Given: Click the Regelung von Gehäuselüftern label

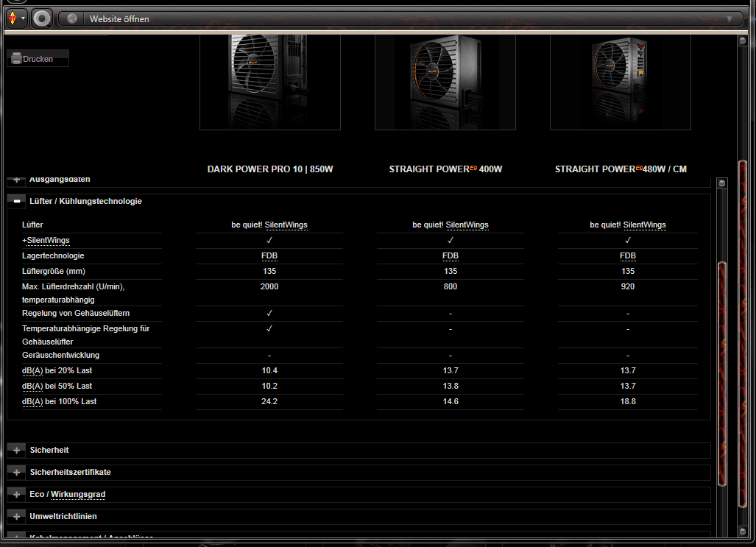Looking at the screenshot, I should pyautogui.click(x=76, y=313).
